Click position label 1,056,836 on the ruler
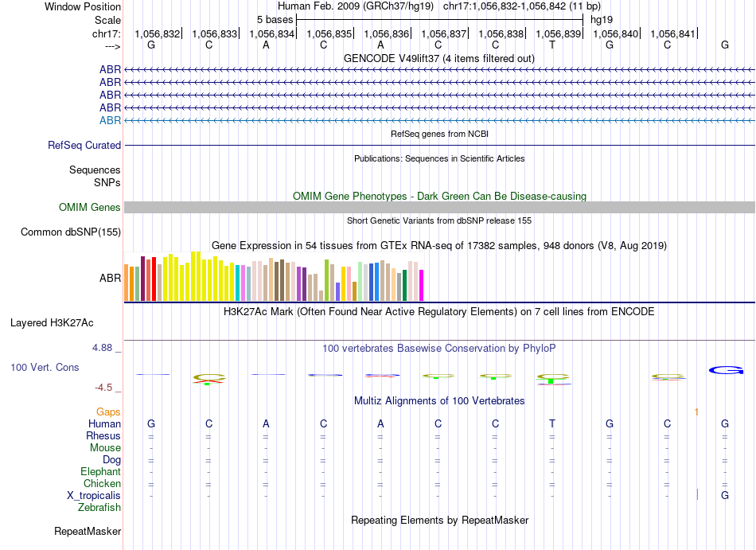756x550 pixels. click(x=386, y=33)
